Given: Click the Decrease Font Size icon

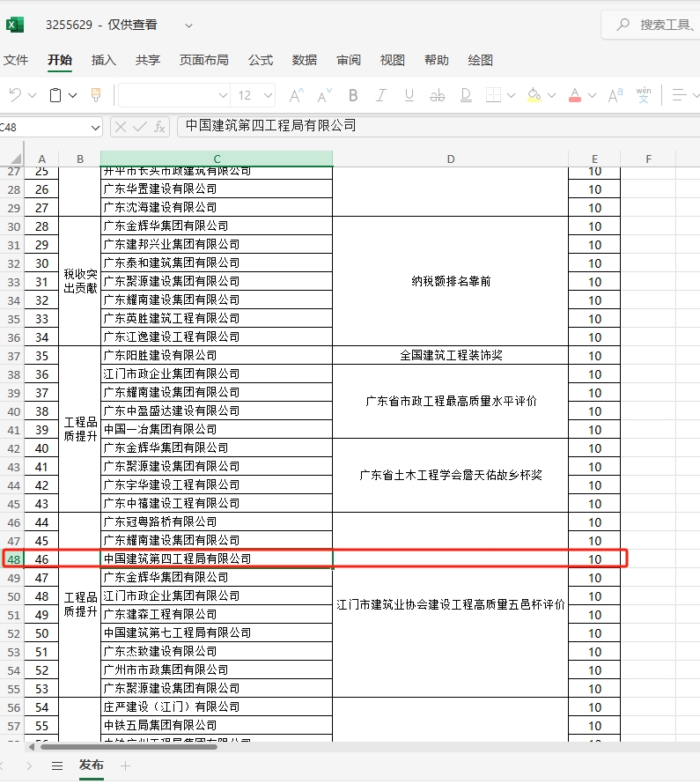Looking at the screenshot, I should [325, 95].
